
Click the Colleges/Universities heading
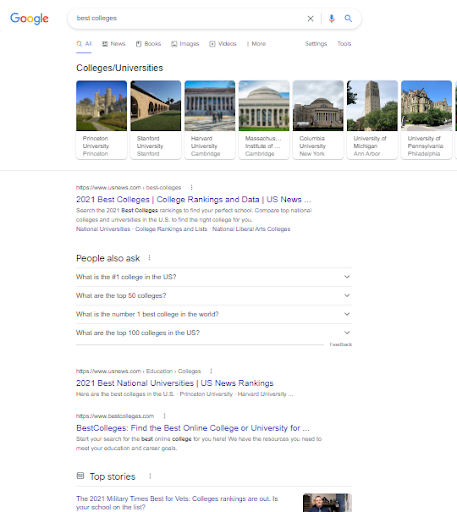(x=120, y=68)
